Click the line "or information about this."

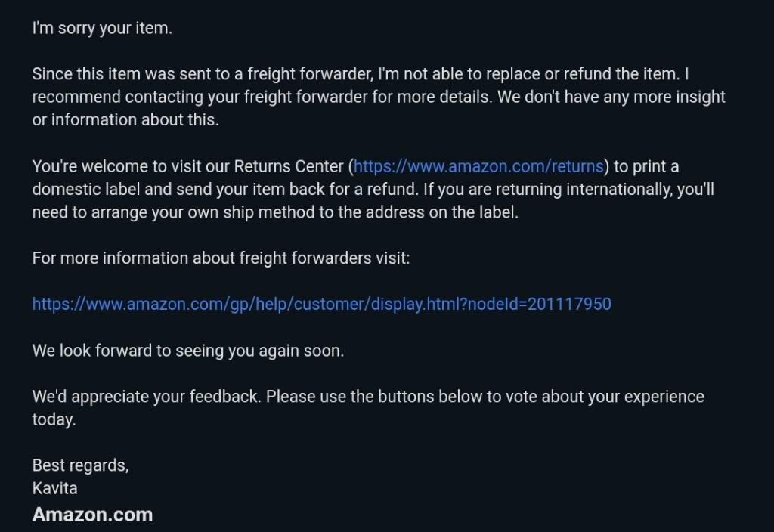click(x=125, y=120)
